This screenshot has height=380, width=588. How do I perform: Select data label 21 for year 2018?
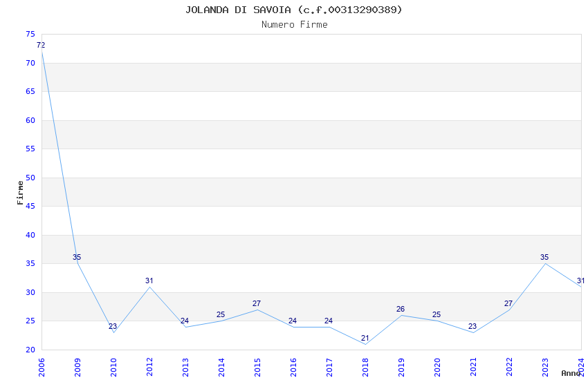[365, 338]
